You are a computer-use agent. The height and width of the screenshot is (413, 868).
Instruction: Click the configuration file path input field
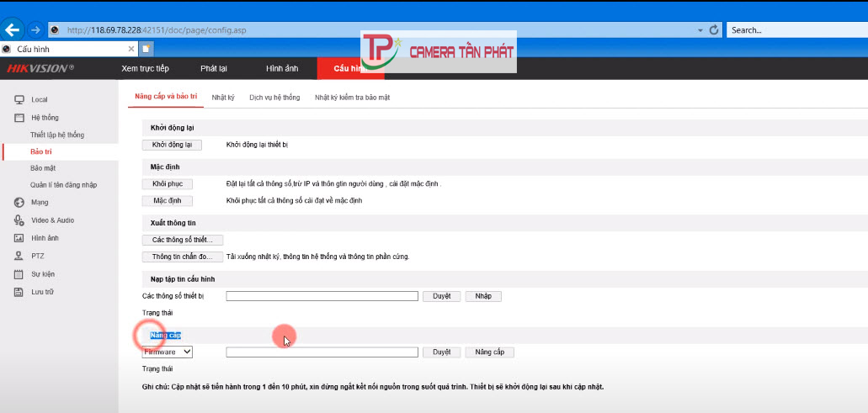(322, 296)
